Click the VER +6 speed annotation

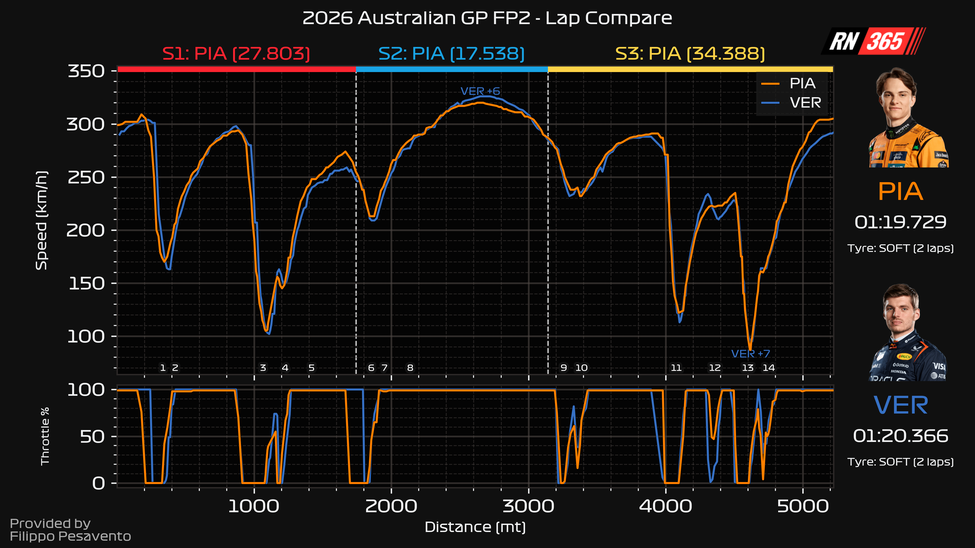480,92
